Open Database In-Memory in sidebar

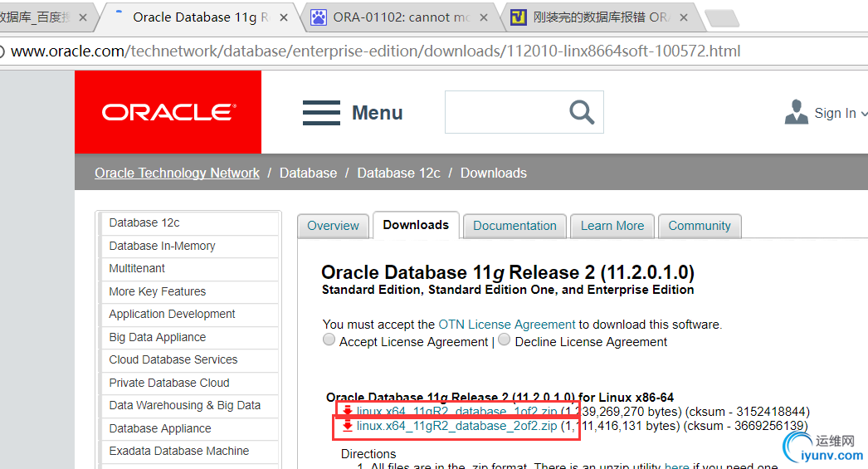click(190, 246)
